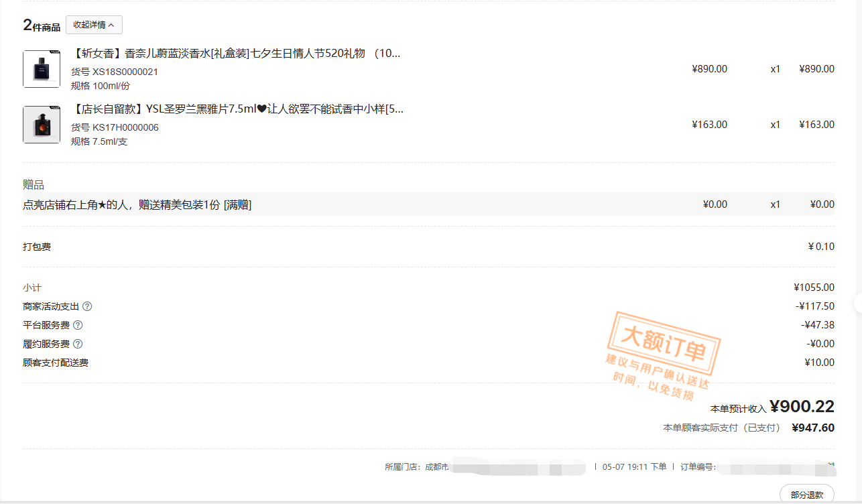Click the 本单预计收入 ¥900.22 amount

pyautogui.click(x=802, y=406)
